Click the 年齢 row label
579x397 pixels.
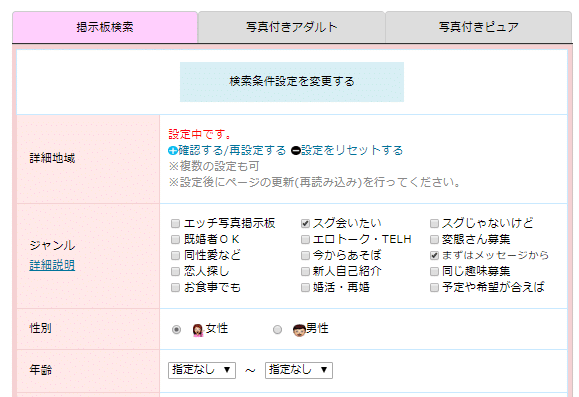41,370
